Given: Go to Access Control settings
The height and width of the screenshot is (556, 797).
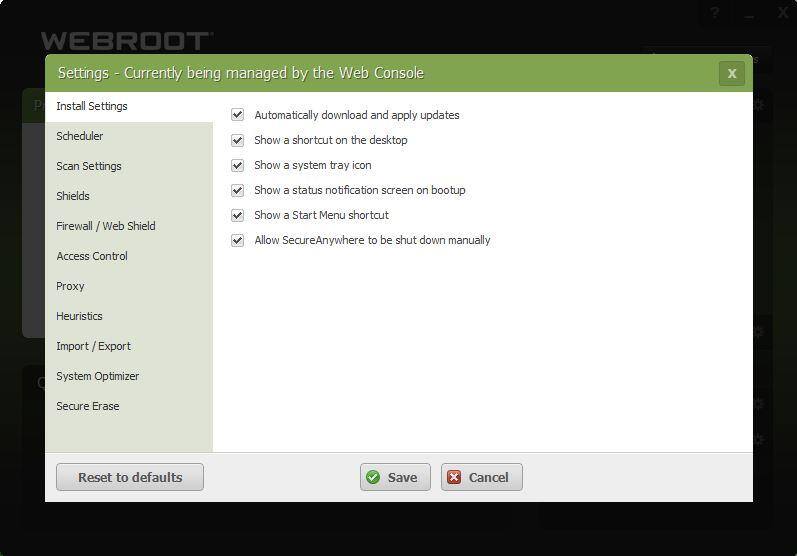Looking at the screenshot, I should (92, 256).
